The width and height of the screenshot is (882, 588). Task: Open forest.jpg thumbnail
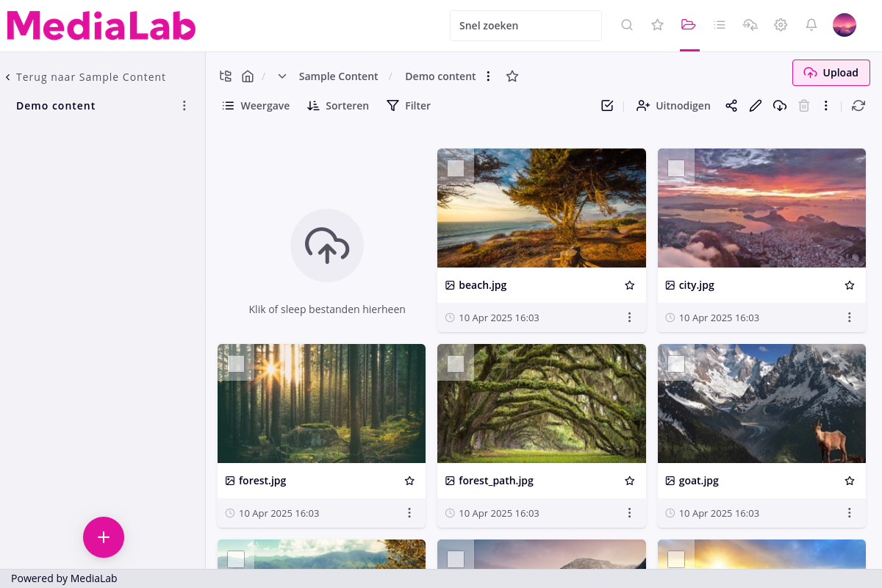321,404
